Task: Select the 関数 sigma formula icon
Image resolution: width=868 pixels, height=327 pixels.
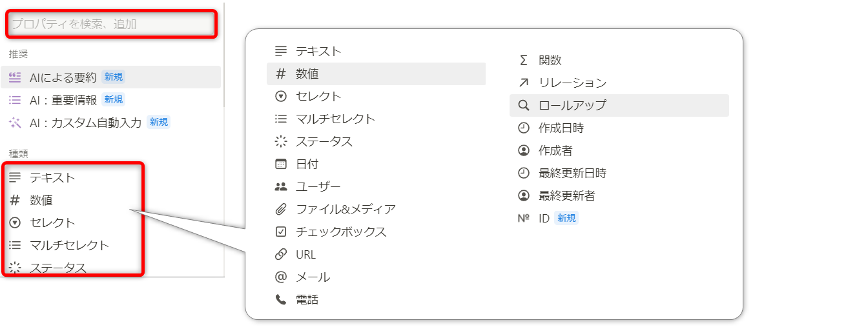Action: tap(523, 60)
